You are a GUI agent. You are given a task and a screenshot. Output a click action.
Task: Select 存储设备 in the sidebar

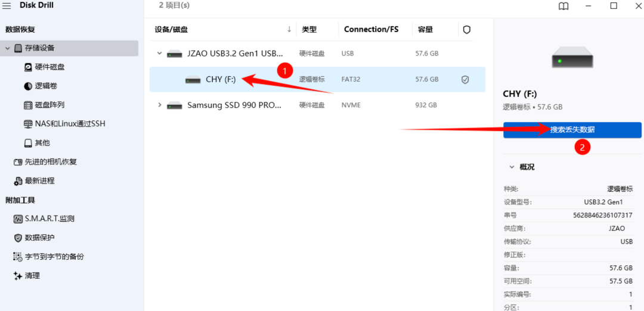pos(69,48)
